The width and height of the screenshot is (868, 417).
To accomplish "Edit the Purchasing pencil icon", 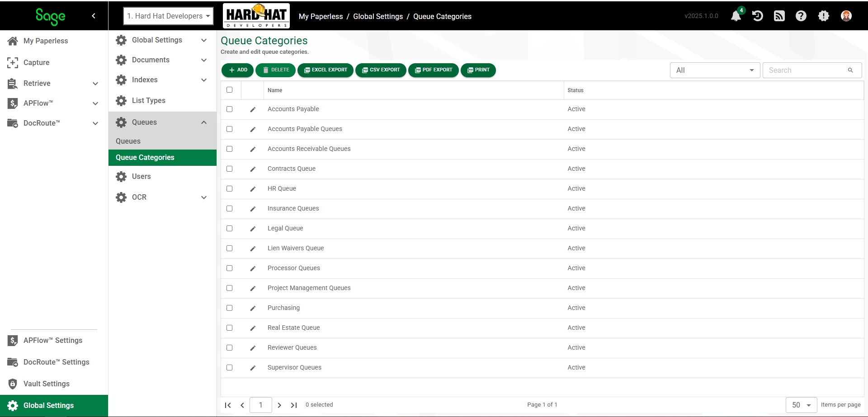I will 253,308.
